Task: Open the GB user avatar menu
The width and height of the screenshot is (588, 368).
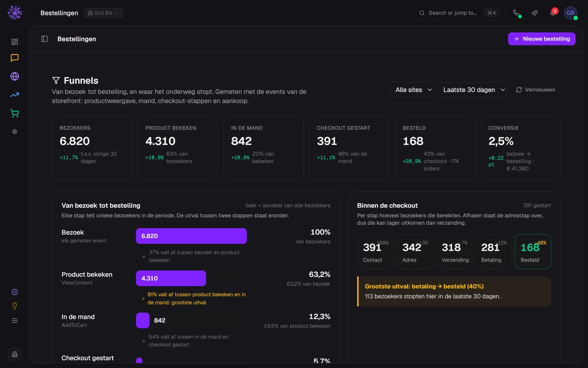Action: [571, 13]
